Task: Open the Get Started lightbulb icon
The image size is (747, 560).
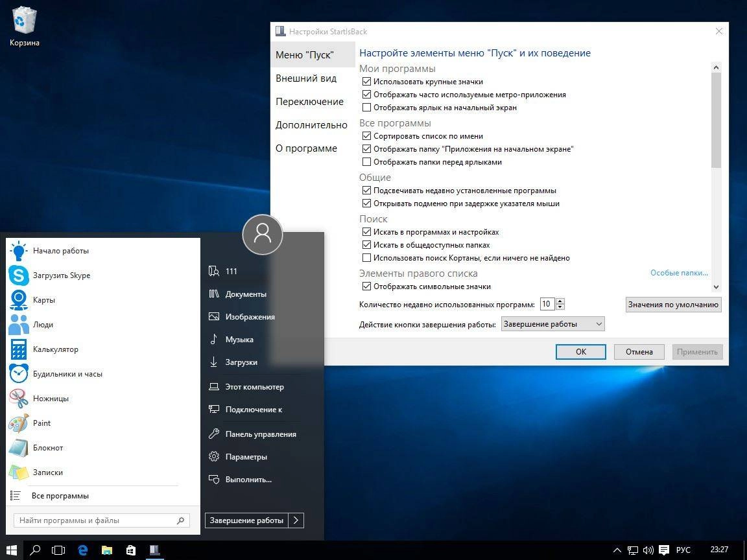Action: tap(19, 251)
